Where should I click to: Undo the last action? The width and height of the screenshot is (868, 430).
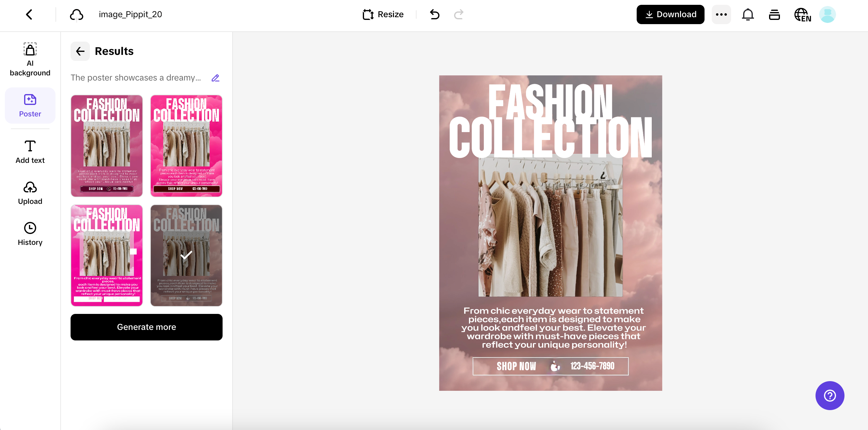434,14
